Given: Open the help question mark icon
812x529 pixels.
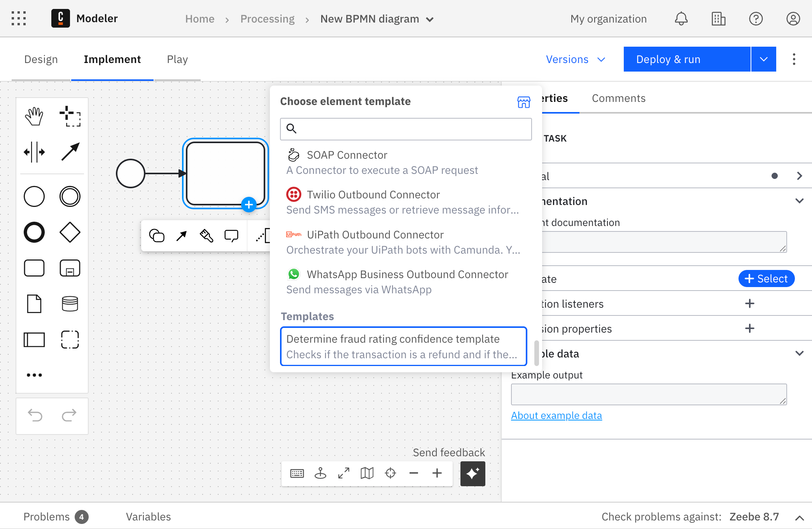Looking at the screenshot, I should 756,19.
